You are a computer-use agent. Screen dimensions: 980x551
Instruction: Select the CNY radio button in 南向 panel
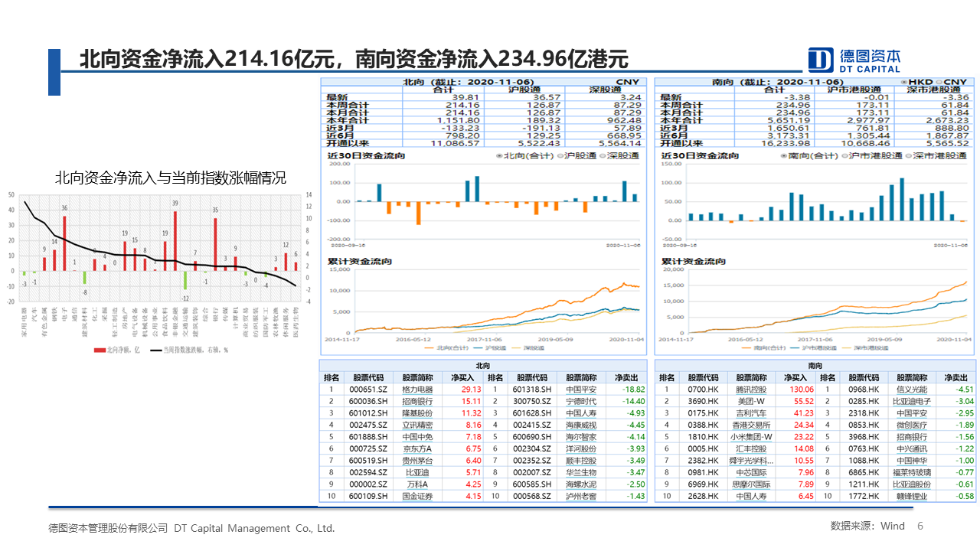939,82
